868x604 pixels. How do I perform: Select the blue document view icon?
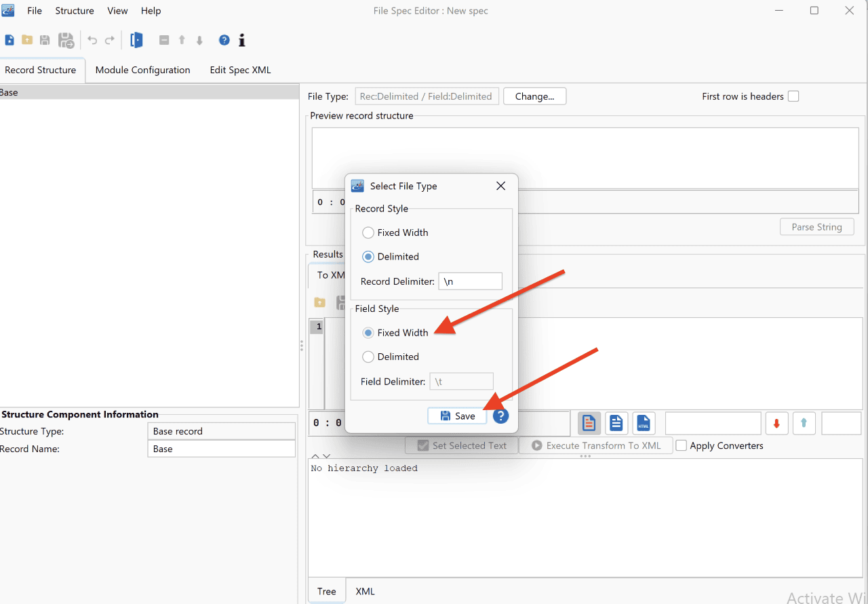(x=616, y=423)
